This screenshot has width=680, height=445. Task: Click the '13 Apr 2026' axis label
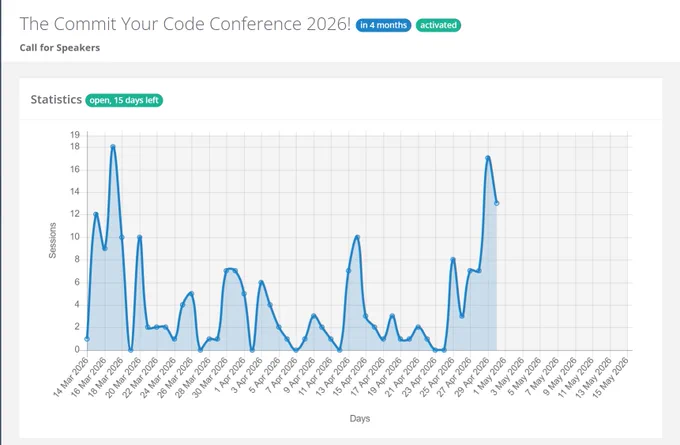pyautogui.click(x=333, y=376)
